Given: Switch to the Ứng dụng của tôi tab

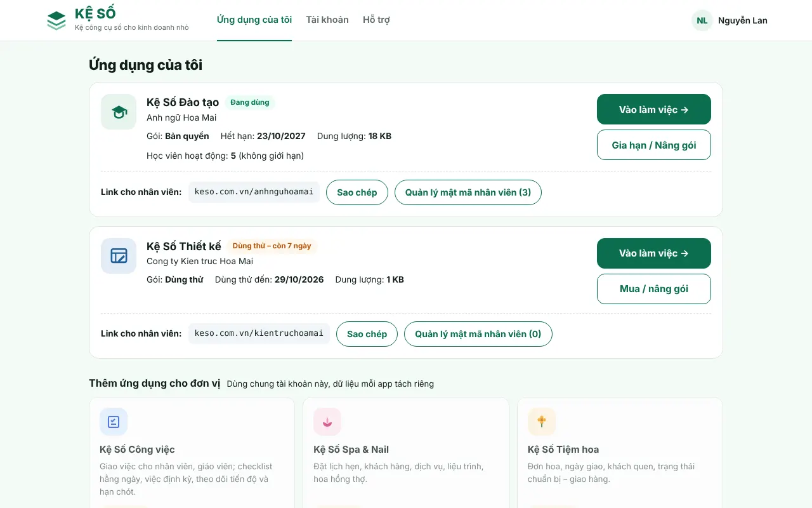Looking at the screenshot, I should [x=254, y=20].
